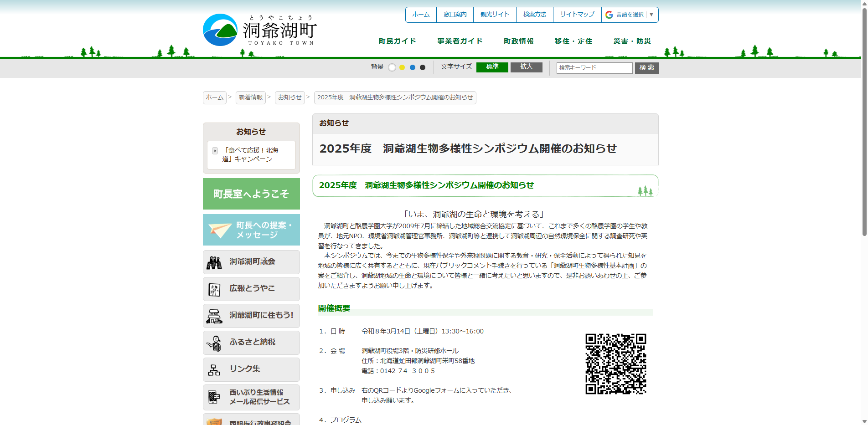
Task: Click the 洞爺湖町 town logo
Action: tap(258, 29)
